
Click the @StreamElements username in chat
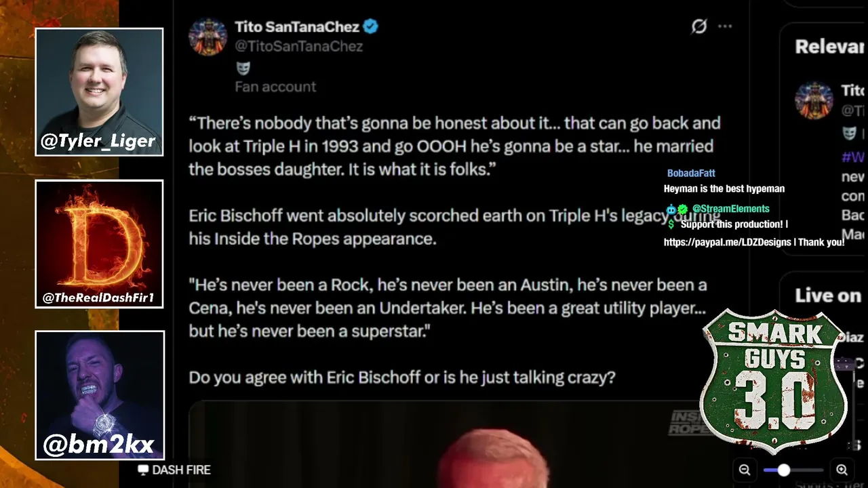coord(730,209)
